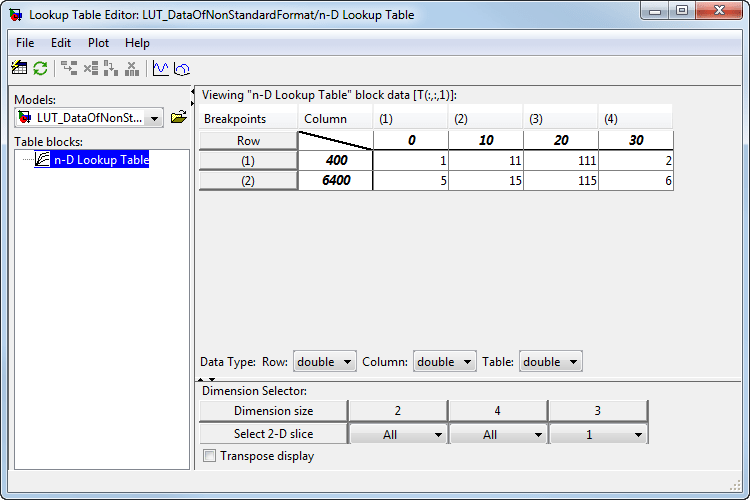Viewport: 750px width, 500px height.
Task: Click the app icon in title bar
Action: (16, 15)
